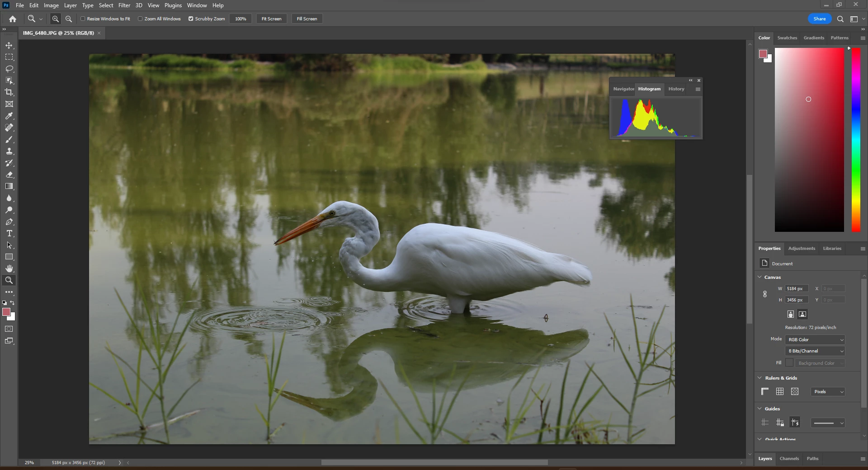Click the foreground color swatch in toolbar
The height and width of the screenshot is (470, 868).
point(6,312)
